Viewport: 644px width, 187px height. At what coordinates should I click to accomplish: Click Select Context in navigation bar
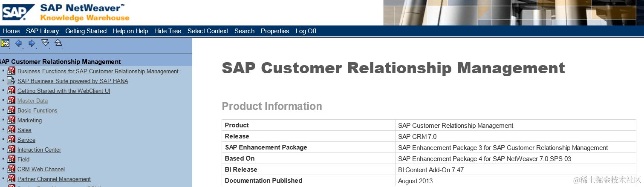click(208, 31)
